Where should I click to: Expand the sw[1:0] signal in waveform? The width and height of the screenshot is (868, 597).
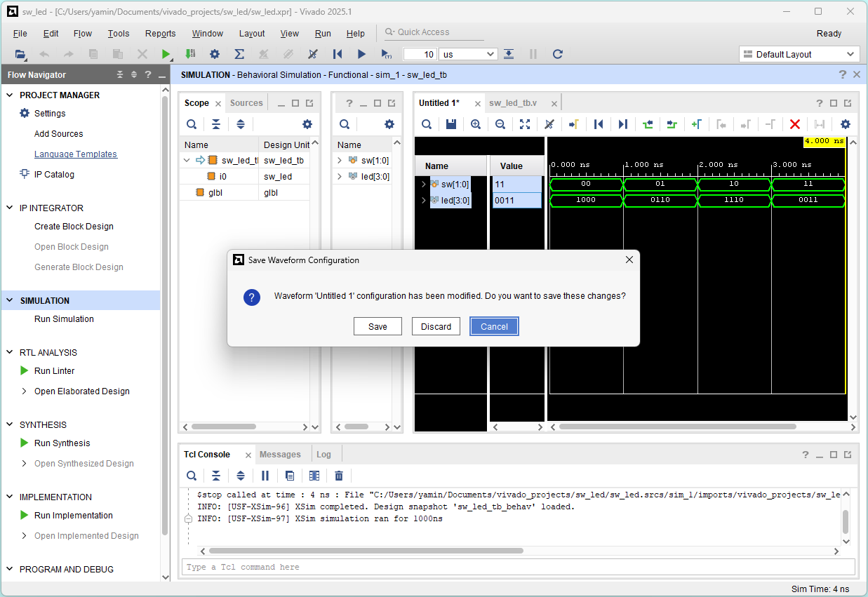pos(423,185)
